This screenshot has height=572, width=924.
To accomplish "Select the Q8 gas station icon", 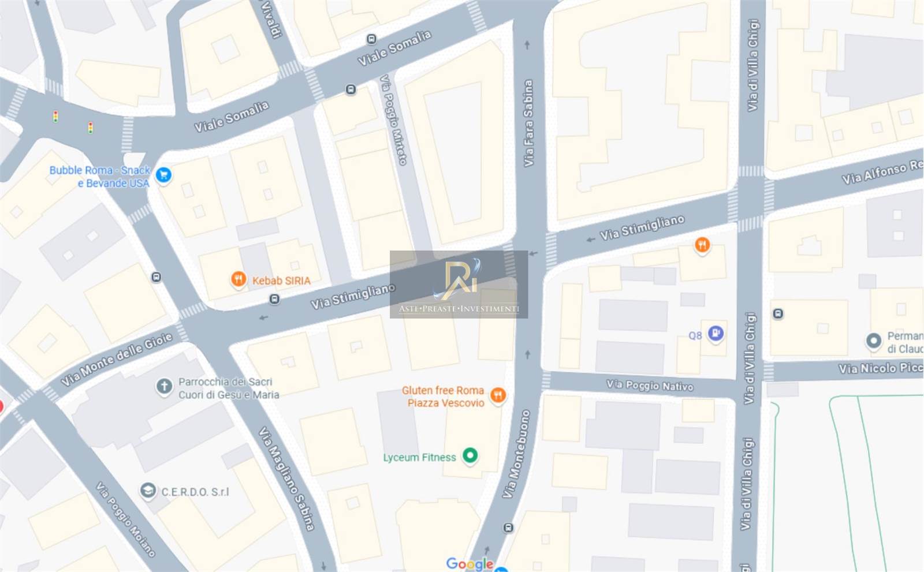I will tap(716, 333).
